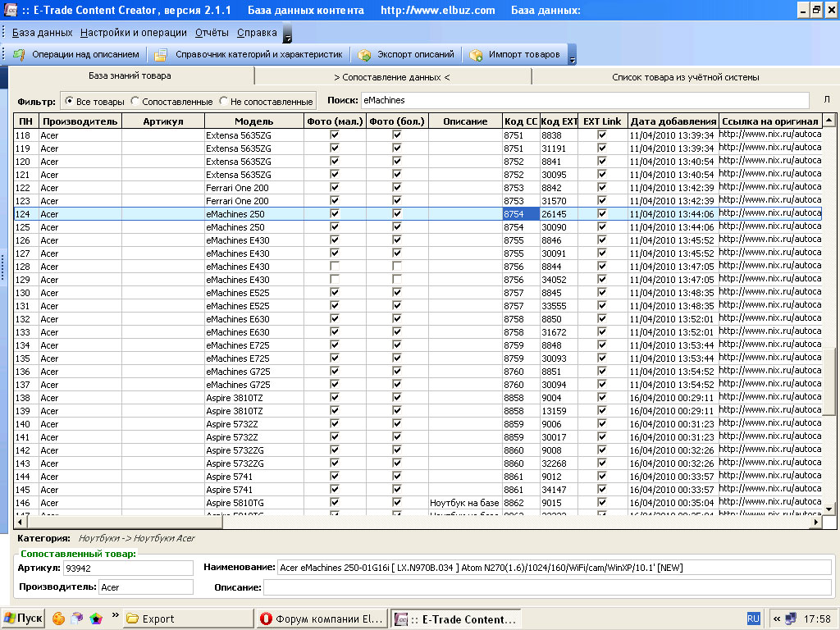Toggle EXT Link checkbox in row 138
Screen dimensions: 840x630
[x=602, y=398]
